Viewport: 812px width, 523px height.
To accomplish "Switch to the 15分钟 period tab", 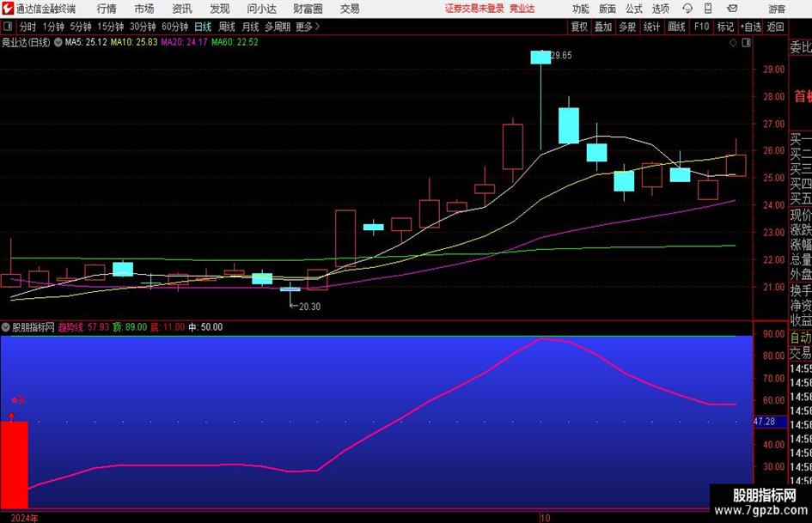I will click(111, 27).
